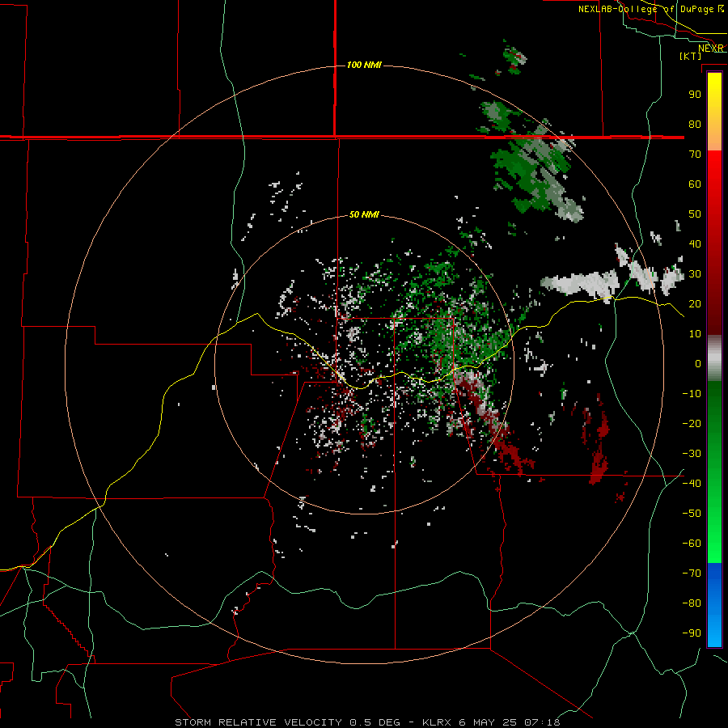Click the -10 value on velocity scale
Screen dimensions: 728x728
point(692,394)
